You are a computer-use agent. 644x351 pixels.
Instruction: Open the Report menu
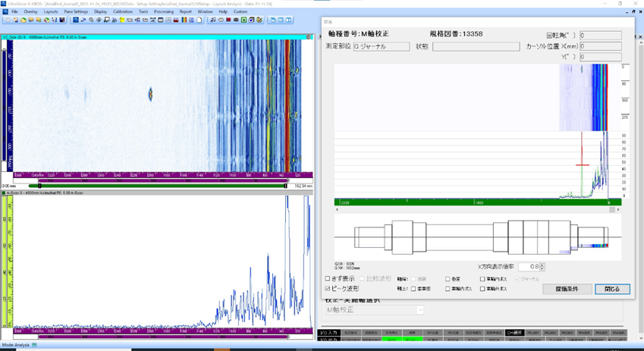pos(185,11)
